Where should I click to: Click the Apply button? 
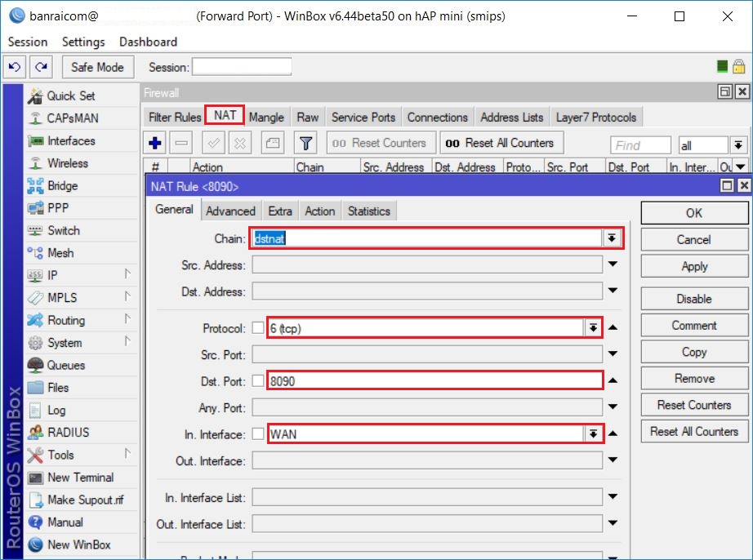(x=693, y=265)
